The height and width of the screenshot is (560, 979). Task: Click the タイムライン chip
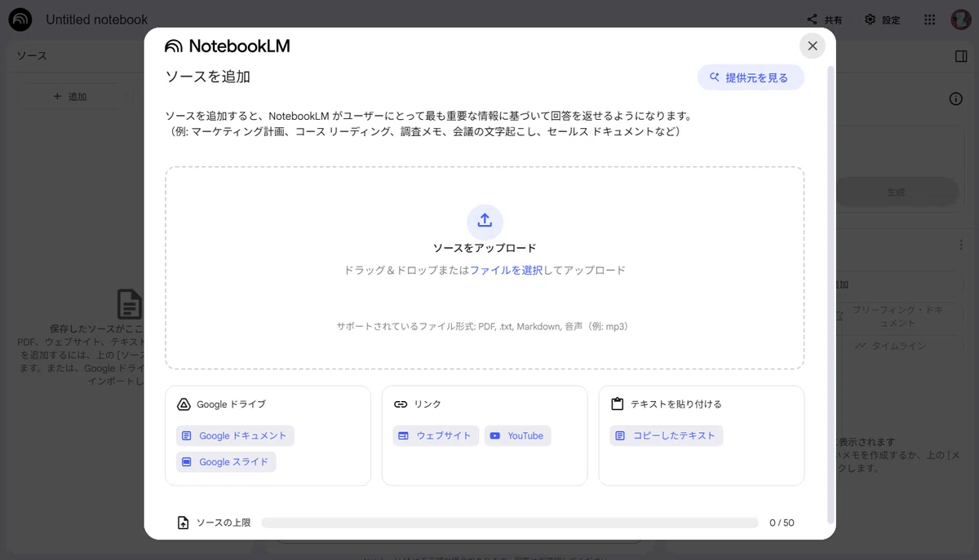(891, 346)
